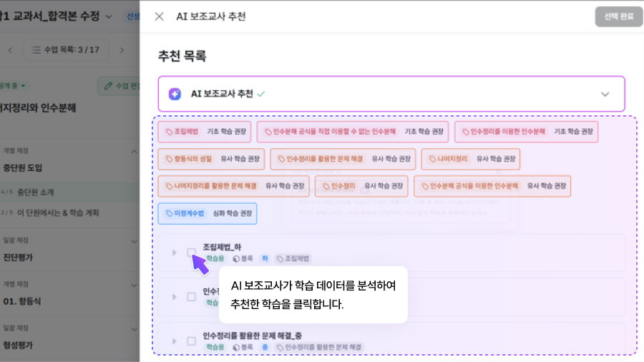Expand the 조립제법_하 row triangle
This screenshot has width=644, height=362.
(x=174, y=252)
